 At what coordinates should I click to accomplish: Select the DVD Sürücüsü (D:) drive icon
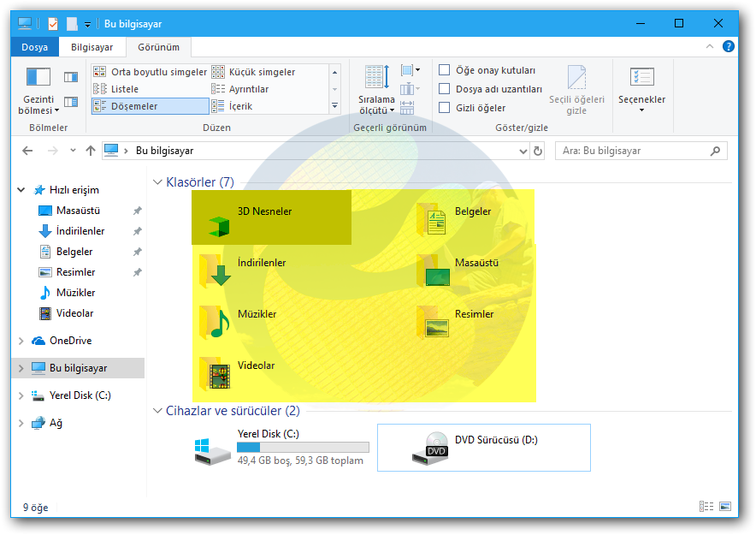click(x=430, y=449)
